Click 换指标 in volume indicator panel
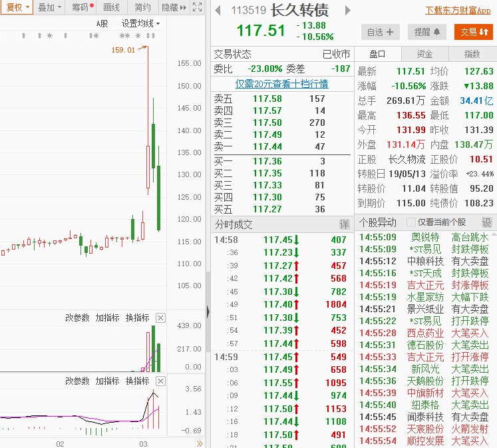Screen dimensions: 497x448 138,318
